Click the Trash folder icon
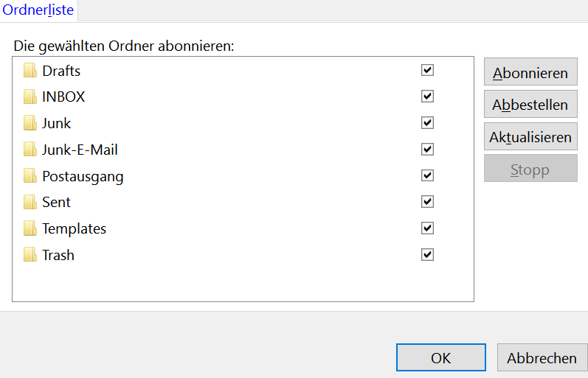The width and height of the screenshot is (588, 378). [30, 255]
